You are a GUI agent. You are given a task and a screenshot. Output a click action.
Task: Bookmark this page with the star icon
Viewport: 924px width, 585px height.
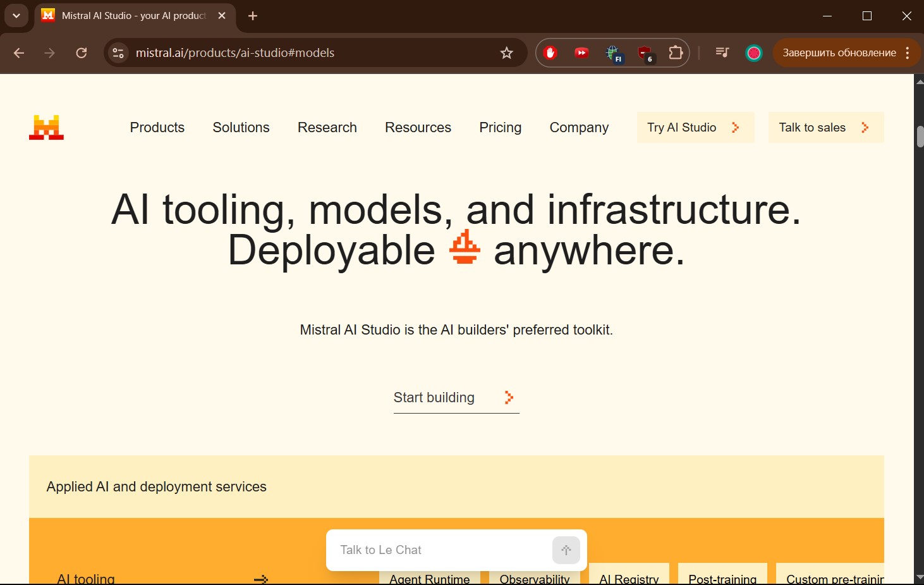pyautogui.click(x=506, y=53)
